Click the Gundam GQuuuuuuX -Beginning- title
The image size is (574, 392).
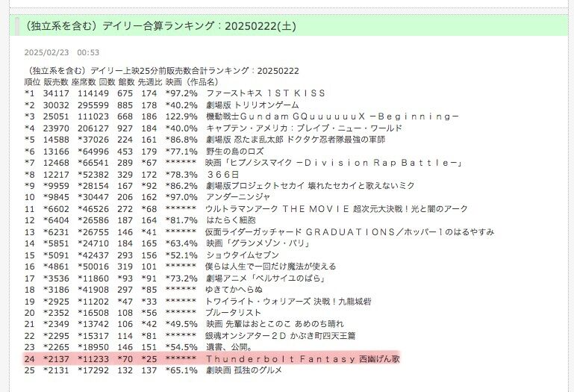(332, 116)
